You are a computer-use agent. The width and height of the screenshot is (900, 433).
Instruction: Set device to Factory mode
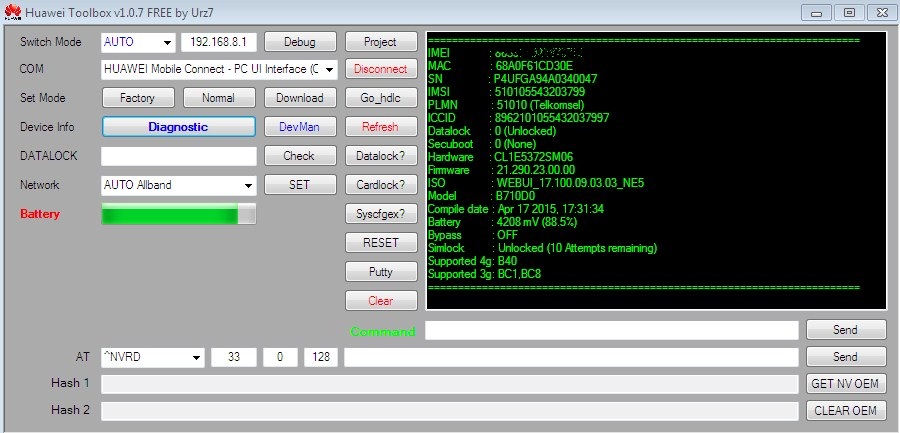coord(138,98)
